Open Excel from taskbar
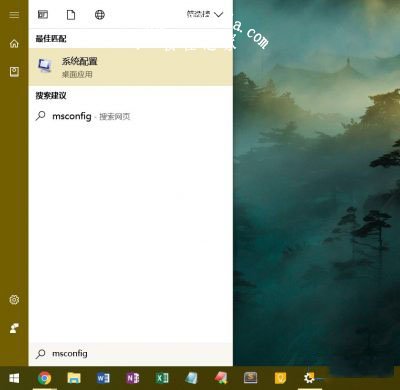This screenshot has width=400, height=390. pos(162,378)
